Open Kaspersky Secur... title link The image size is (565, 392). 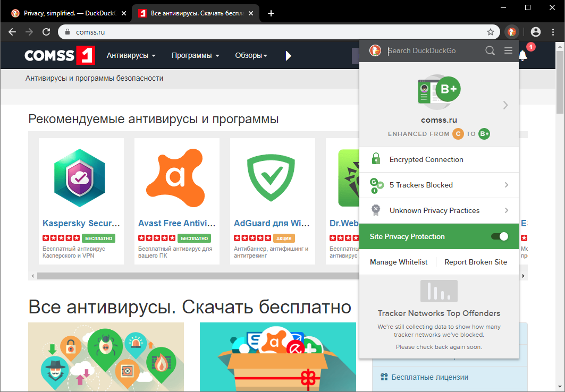click(x=81, y=223)
